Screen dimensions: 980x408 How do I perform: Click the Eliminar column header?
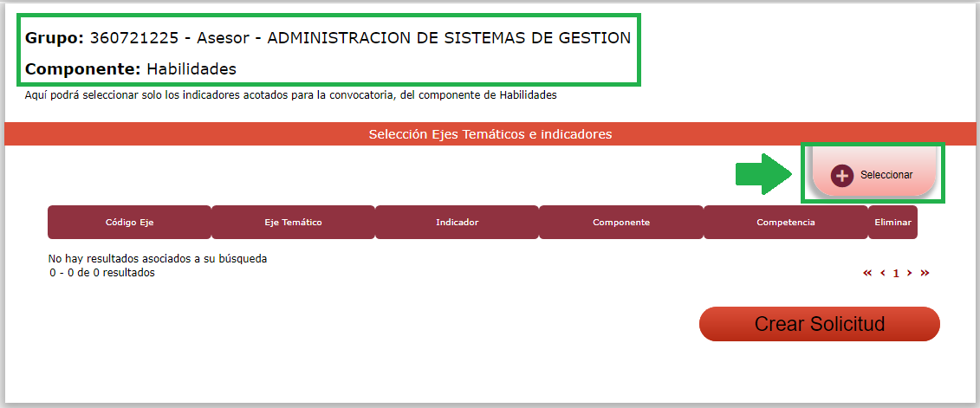coord(892,223)
